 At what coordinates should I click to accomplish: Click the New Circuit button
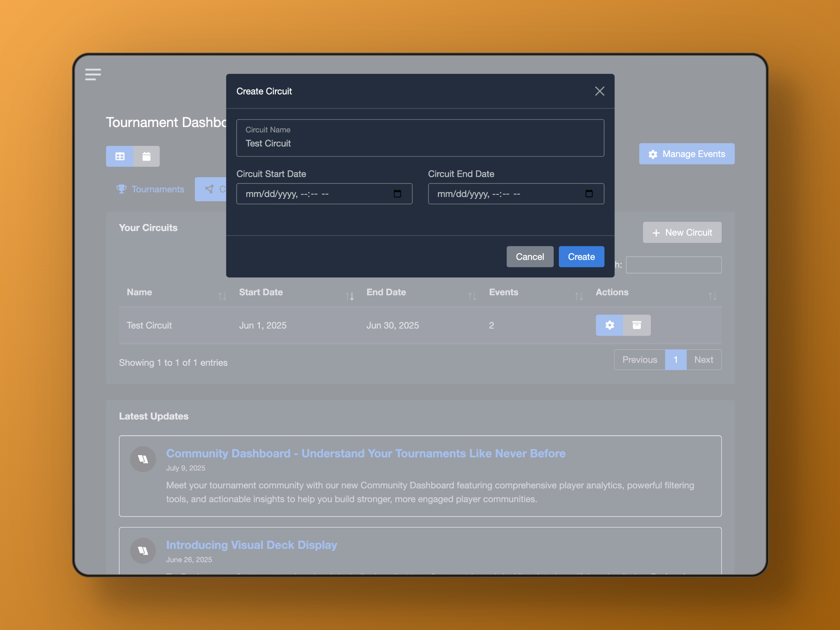[x=682, y=233]
